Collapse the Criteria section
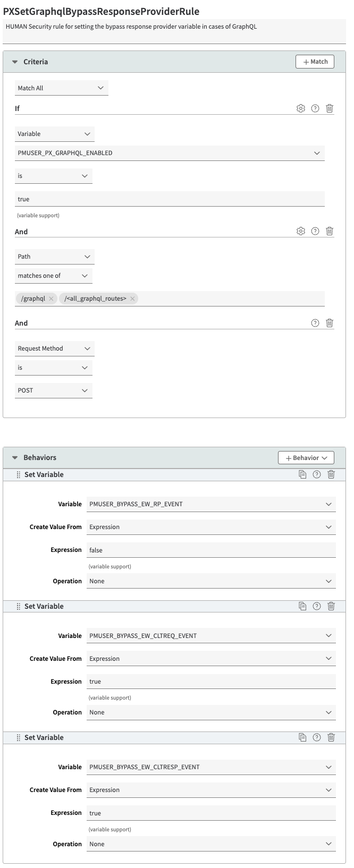 (x=15, y=62)
